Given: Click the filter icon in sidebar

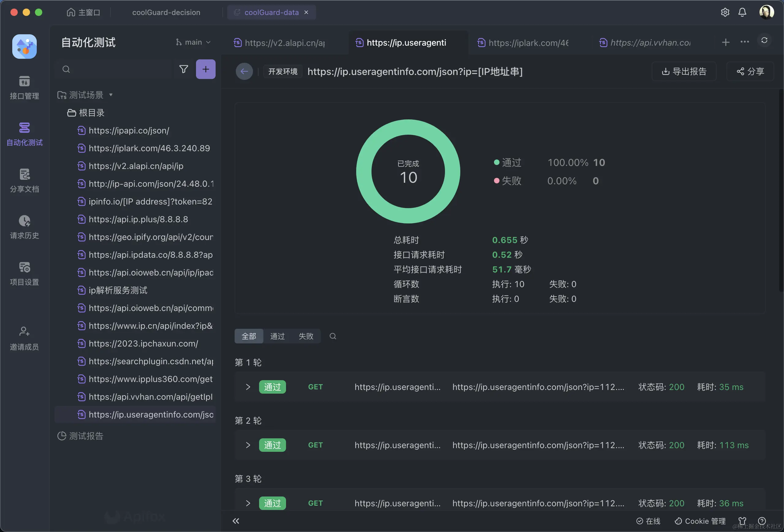Looking at the screenshot, I should tap(183, 69).
